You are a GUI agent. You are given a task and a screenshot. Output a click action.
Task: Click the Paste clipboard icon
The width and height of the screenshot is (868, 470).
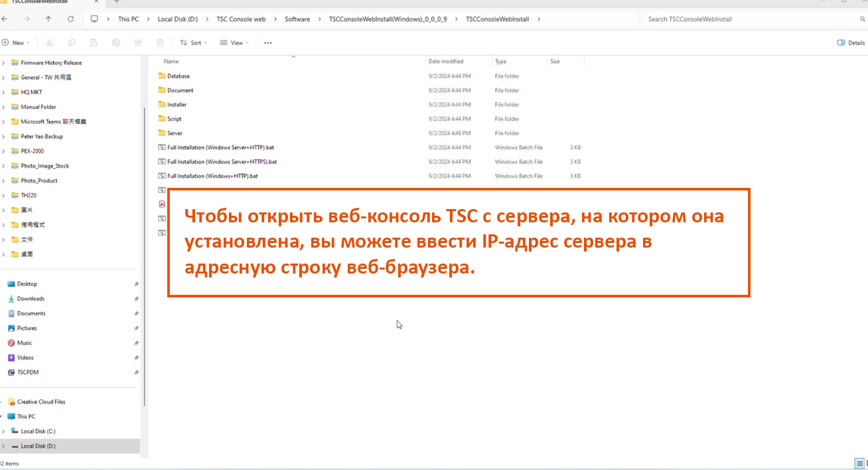pyautogui.click(x=94, y=42)
